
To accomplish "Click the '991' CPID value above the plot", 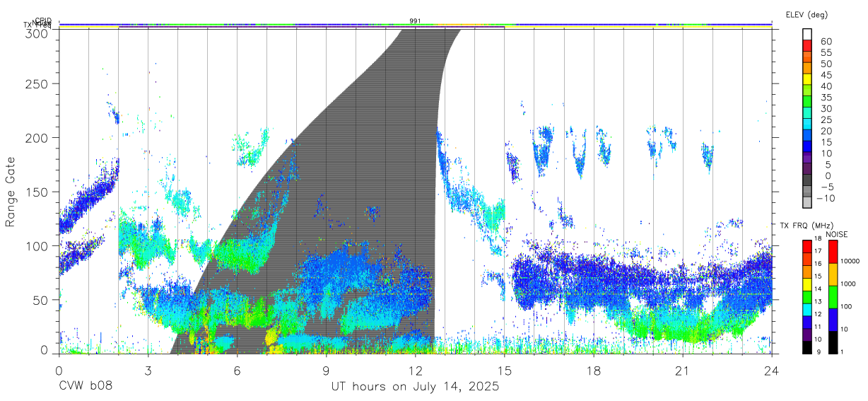I will 416,21.
